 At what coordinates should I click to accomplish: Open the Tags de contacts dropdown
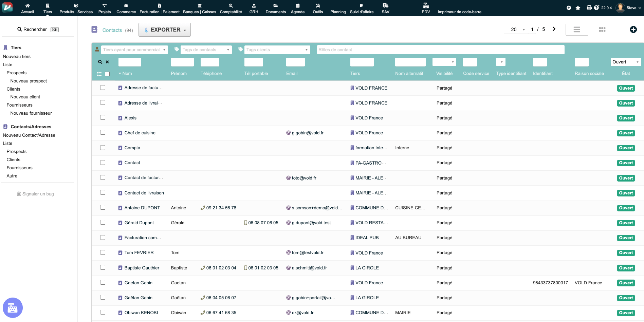click(206, 50)
